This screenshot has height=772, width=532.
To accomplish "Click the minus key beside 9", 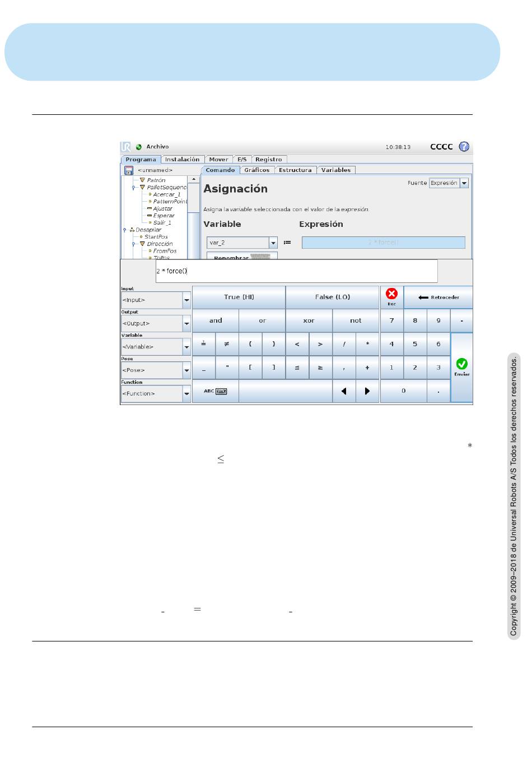I will (x=462, y=321).
